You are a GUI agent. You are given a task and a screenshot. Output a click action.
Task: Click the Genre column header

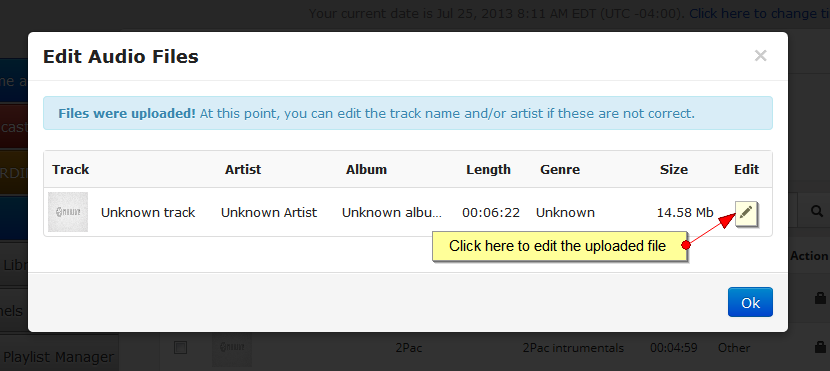coord(560,169)
